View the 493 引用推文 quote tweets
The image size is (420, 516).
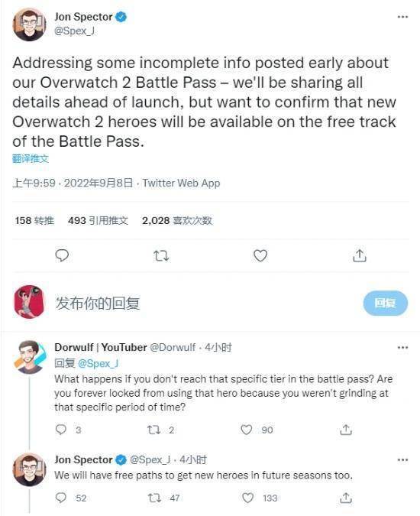pyautogui.click(x=98, y=220)
